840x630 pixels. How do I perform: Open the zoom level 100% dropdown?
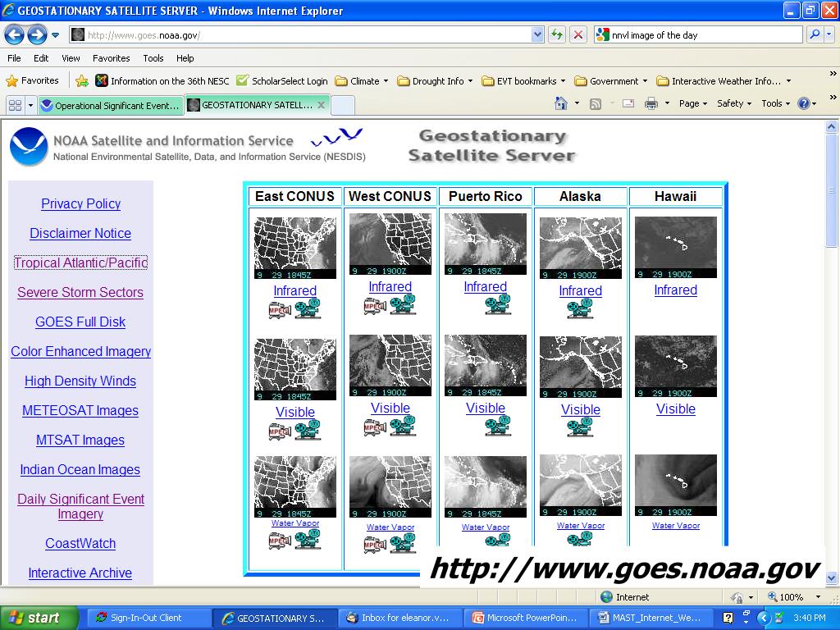[818, 597]
